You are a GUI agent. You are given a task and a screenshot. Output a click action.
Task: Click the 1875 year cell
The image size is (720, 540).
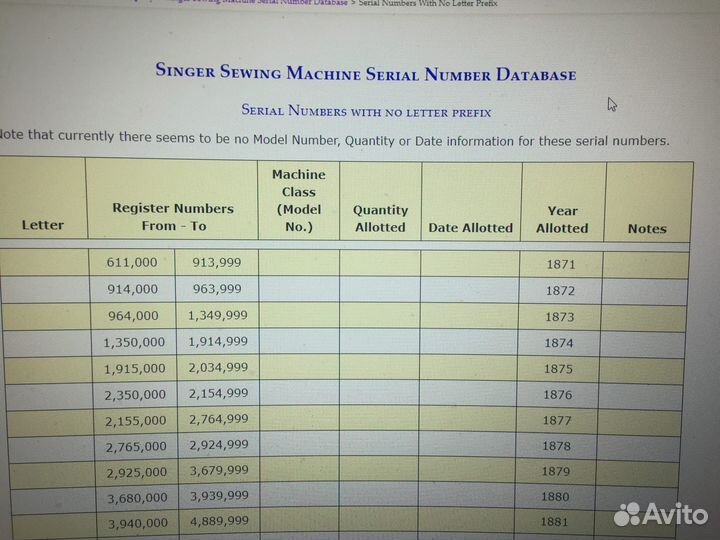point(559,369)
